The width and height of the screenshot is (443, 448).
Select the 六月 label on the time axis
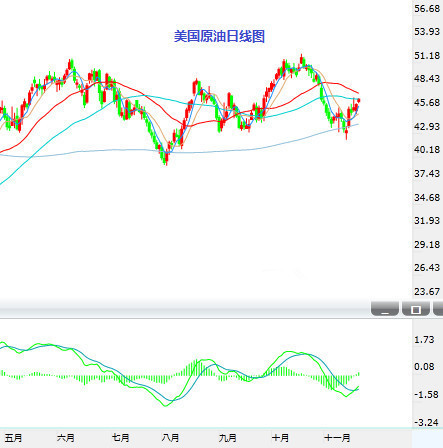(66, 438)
